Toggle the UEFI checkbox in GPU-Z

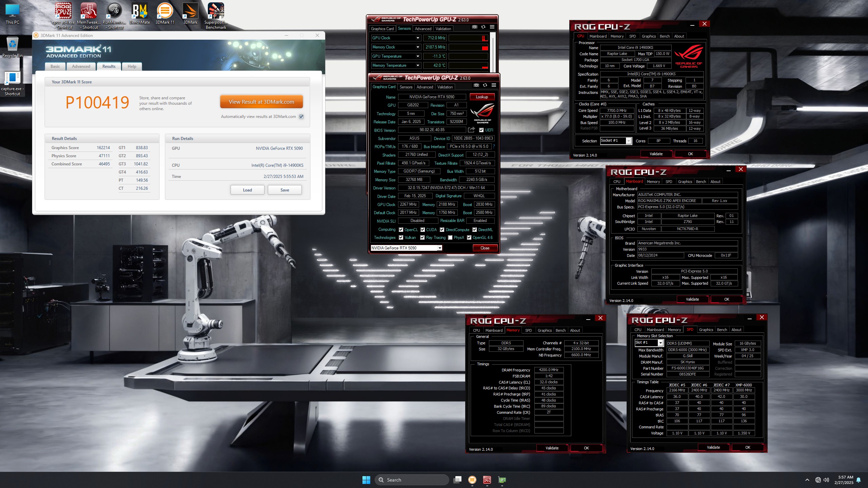481,130
